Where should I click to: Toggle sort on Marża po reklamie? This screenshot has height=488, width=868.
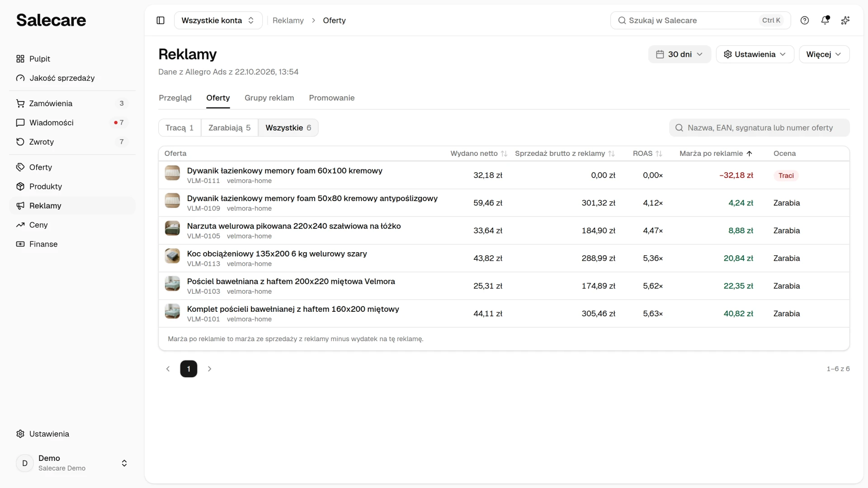coord(716,154)
